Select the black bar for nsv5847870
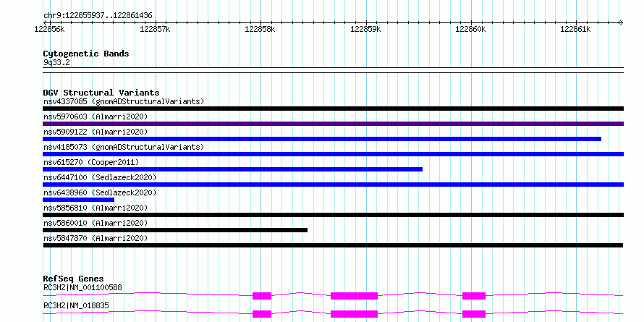The width and height of the screenshot is (644, 322). [333, 245]
